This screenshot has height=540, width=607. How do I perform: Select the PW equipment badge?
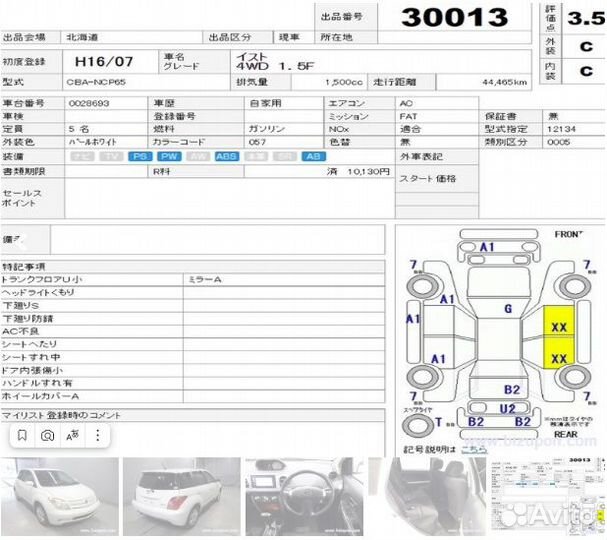pos(169,156)
